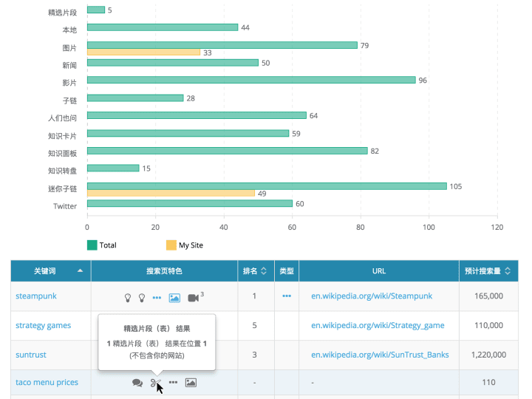Click second lightbulb icon in steampunk row
Viewport: 532px width, 399px height.
[x=142, y=297]
